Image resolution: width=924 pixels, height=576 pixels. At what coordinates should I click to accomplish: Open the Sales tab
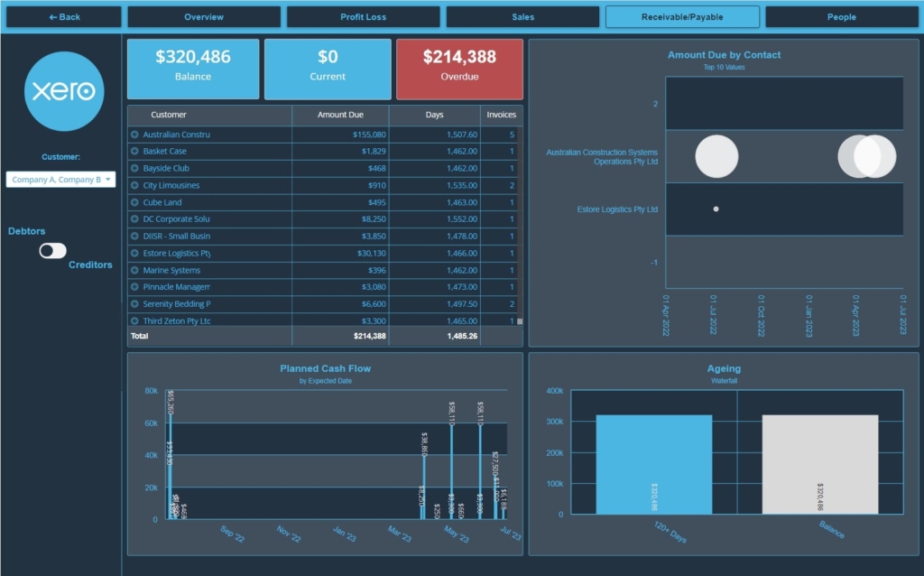pos(522,16)
